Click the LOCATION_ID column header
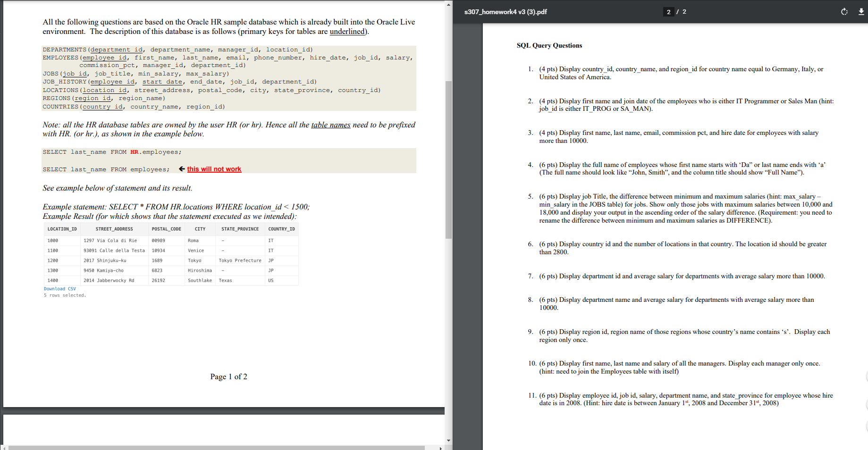 [62, 229]
